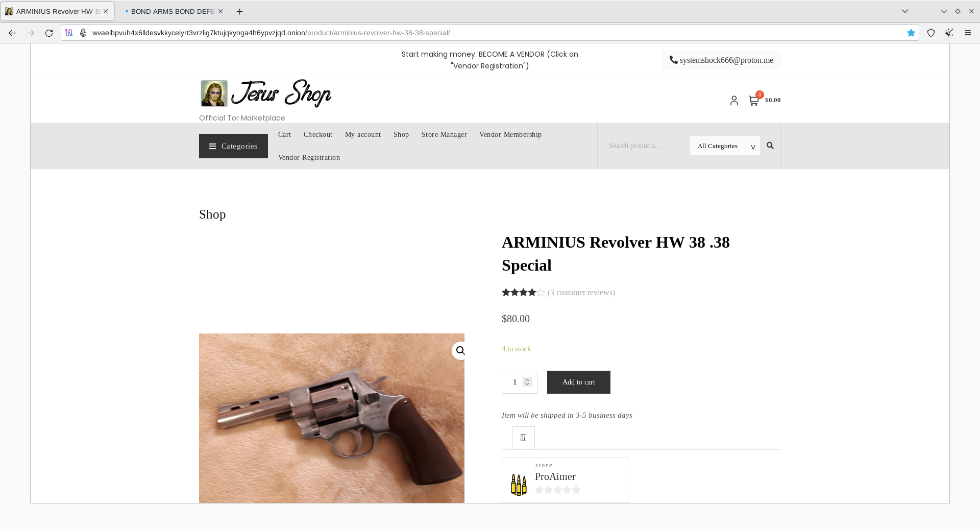Select the Store Manager menu item
The image size is (980, 529).
[444, 134]
